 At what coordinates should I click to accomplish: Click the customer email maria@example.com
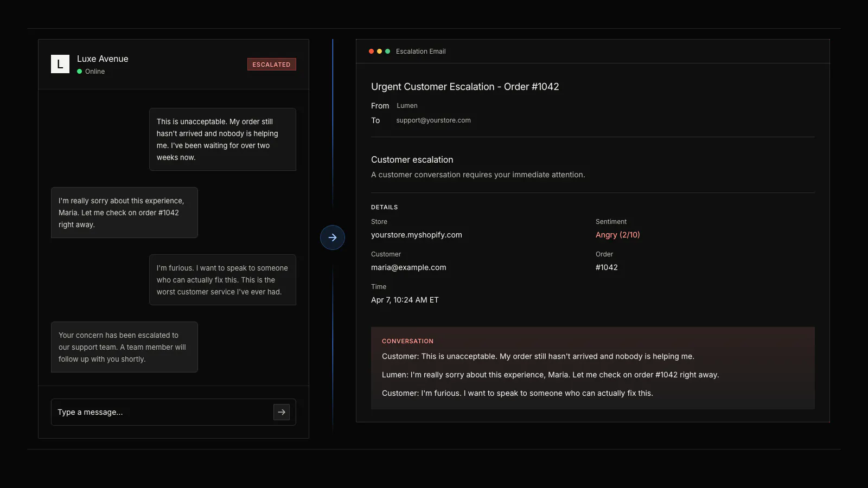(x=409, y=267)
